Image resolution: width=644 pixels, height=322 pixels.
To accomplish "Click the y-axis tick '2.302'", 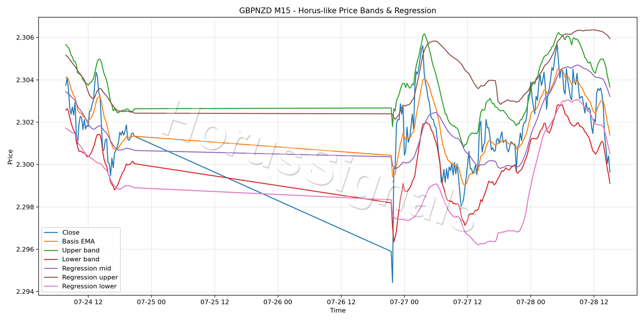I will 25,122.
